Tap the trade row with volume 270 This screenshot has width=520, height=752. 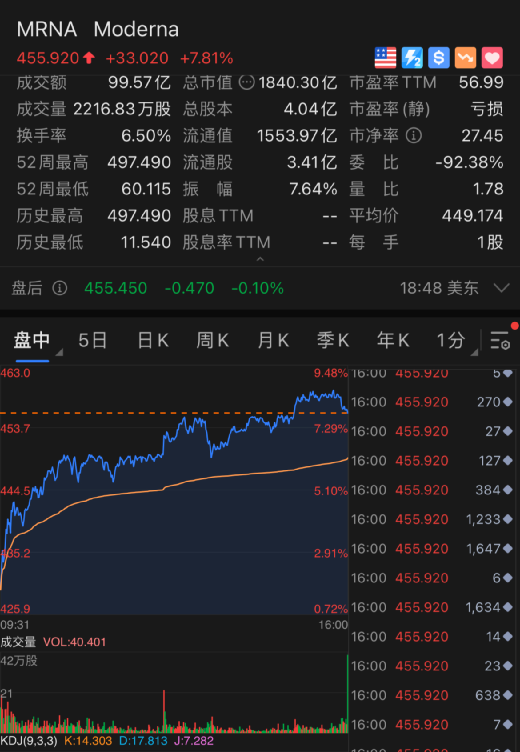click(x=434, y=402)
